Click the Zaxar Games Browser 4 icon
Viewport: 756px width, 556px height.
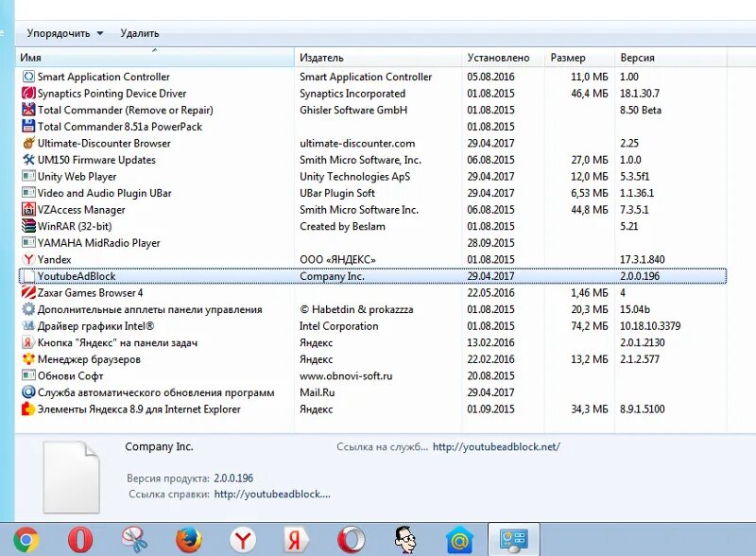(x=28, y=292)
